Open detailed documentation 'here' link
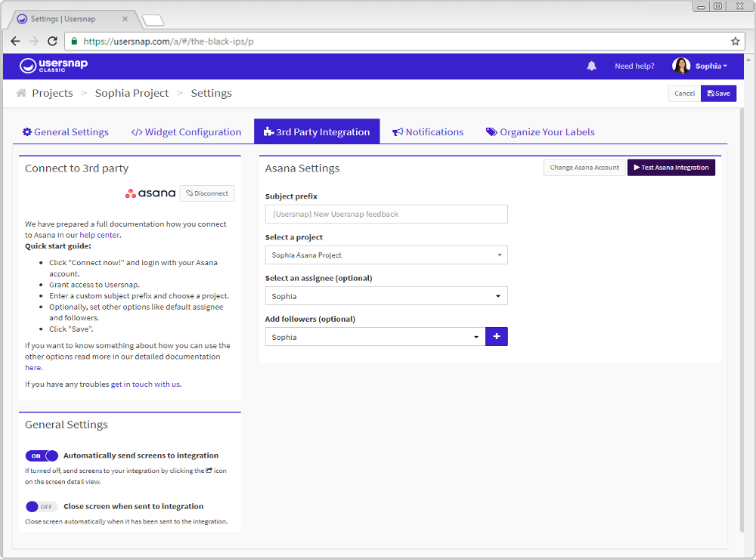 pos(33,368)
